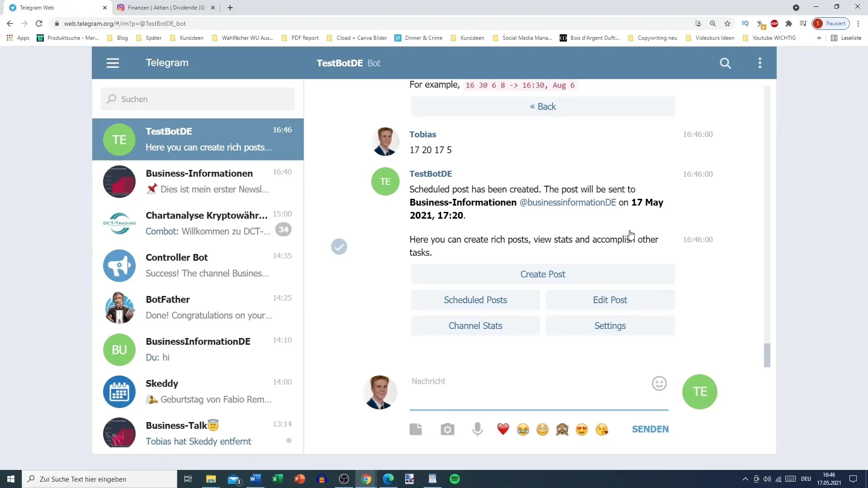Click the heart emoji reaction icon
The image size is (868, 488).
click(504, 429)
